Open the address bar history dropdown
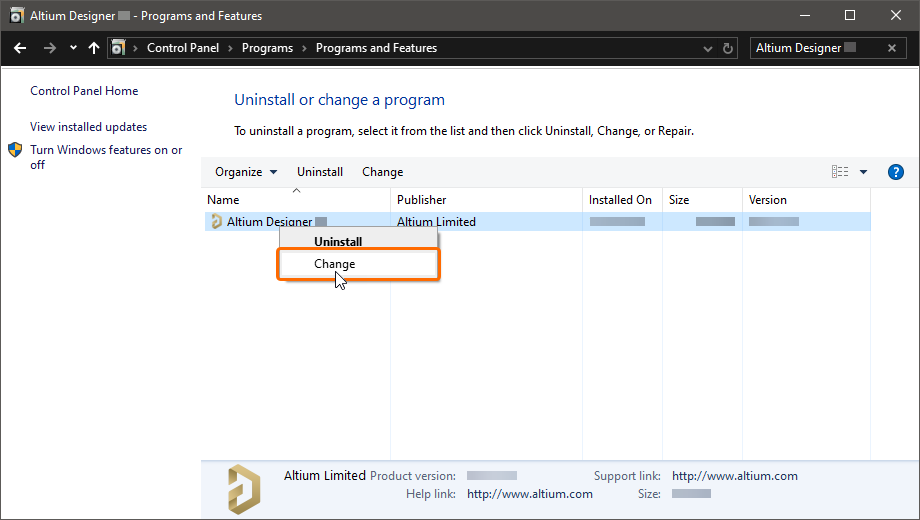The image size is (920, 520). pos(708,49)
